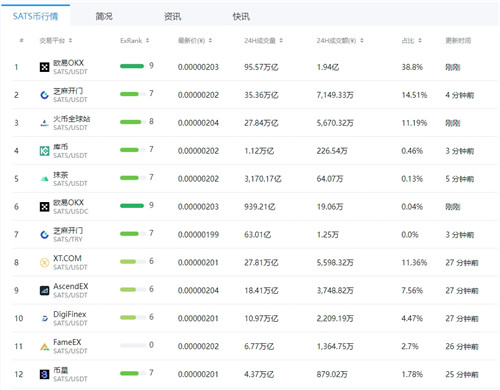Select turnover 7,149.33万
500x390 pixels.
coord(335,95)
